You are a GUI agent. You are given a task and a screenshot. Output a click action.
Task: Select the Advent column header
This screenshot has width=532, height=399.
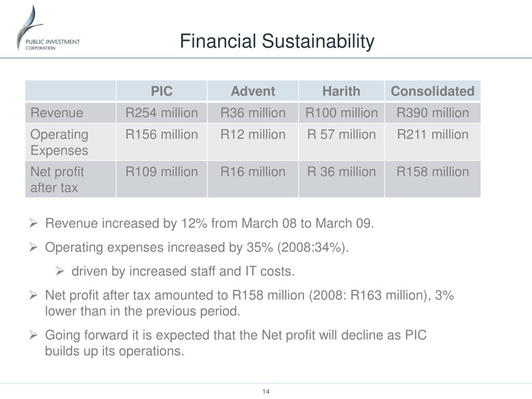click(253, 91)
